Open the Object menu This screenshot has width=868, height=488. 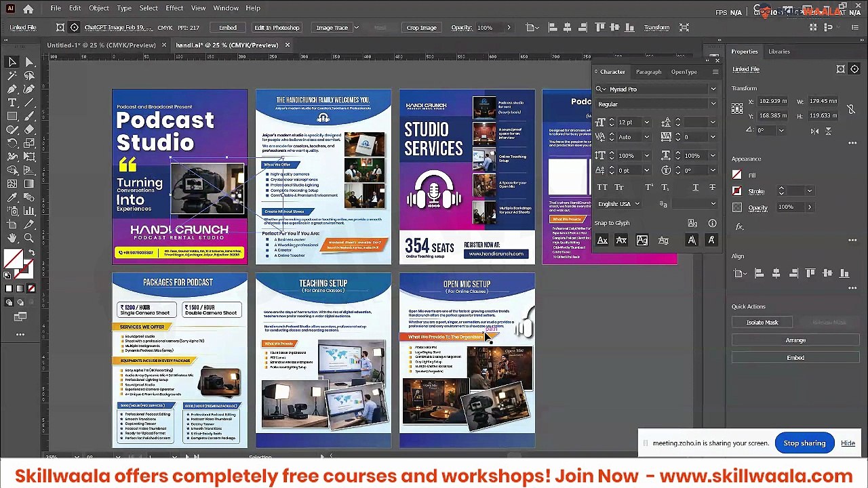[x=98, y=8]
